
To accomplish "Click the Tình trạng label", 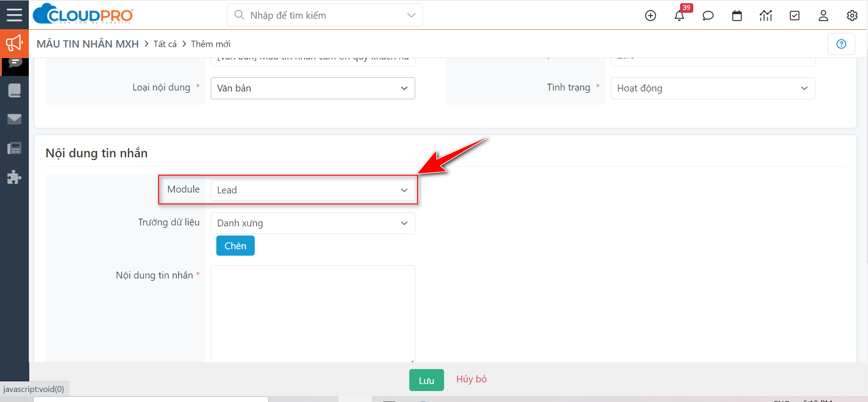I will pyautogui.click(x=569, y=87).
